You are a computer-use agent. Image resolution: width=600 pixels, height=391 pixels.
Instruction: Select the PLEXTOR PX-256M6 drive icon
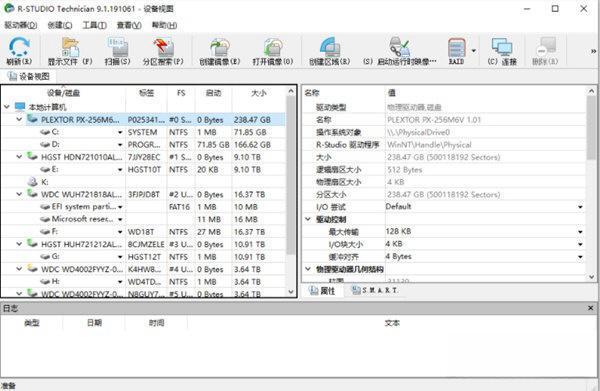coord(32,119)
